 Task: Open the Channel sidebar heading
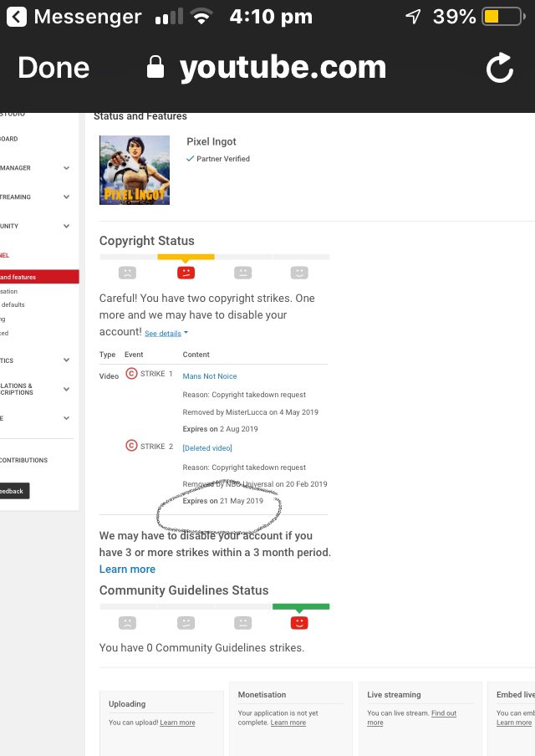pyautogui.click(x=5, y=255)
